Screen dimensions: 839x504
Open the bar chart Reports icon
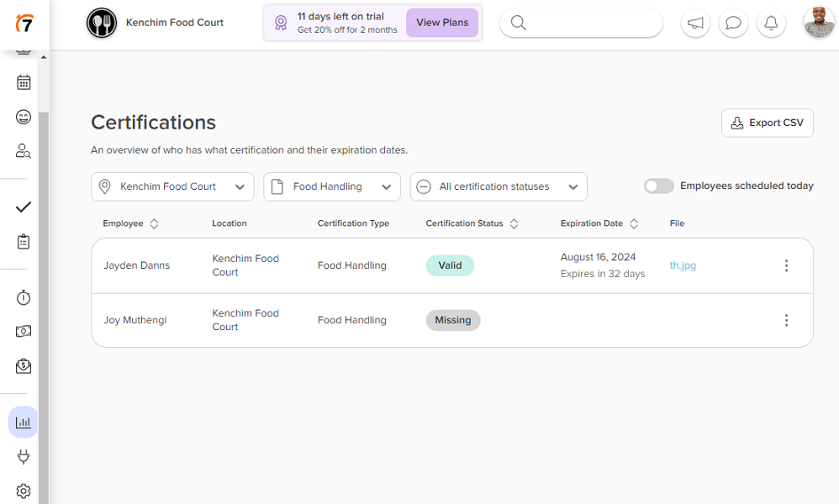pyautogui.click(x=24, y=423)
